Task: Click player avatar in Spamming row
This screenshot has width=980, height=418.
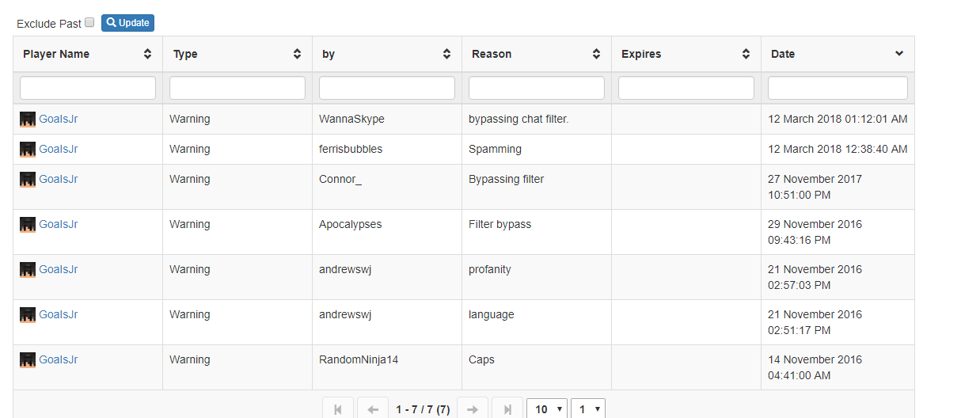Action: (28, 150)
